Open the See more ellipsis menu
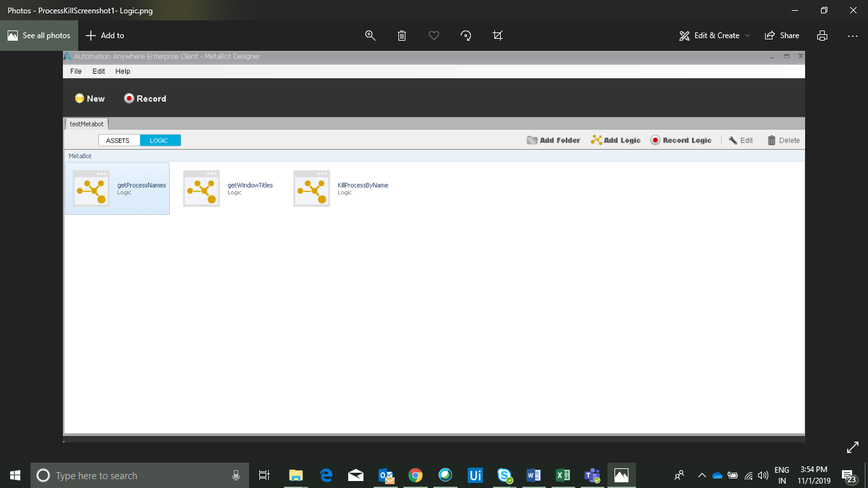 click(853, 36)
